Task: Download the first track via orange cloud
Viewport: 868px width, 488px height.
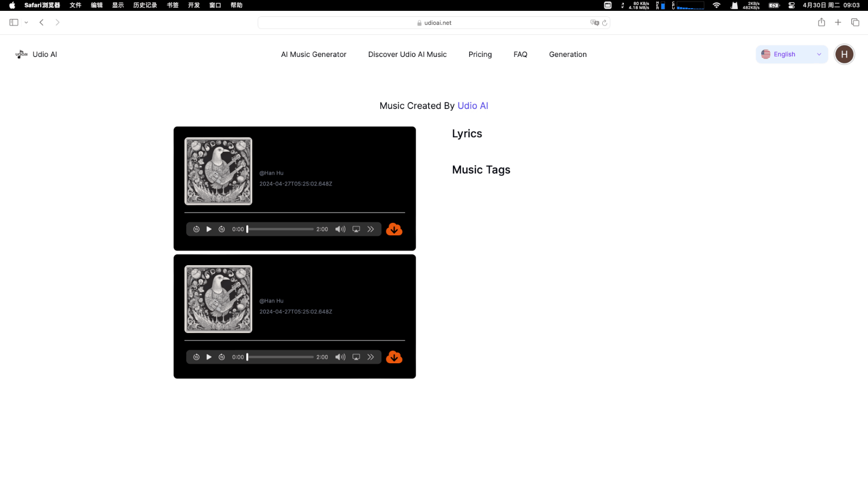Action: click(x=394, y=229)
